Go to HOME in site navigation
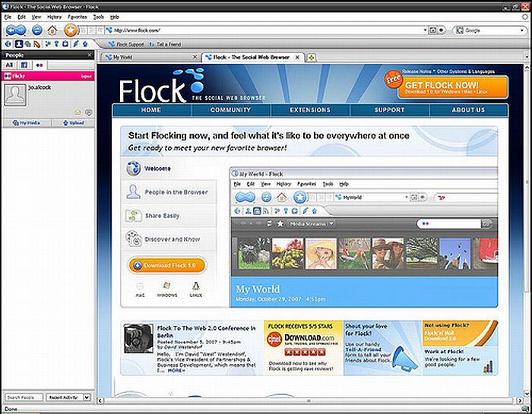The image size is (532, 414). [151, 110]
